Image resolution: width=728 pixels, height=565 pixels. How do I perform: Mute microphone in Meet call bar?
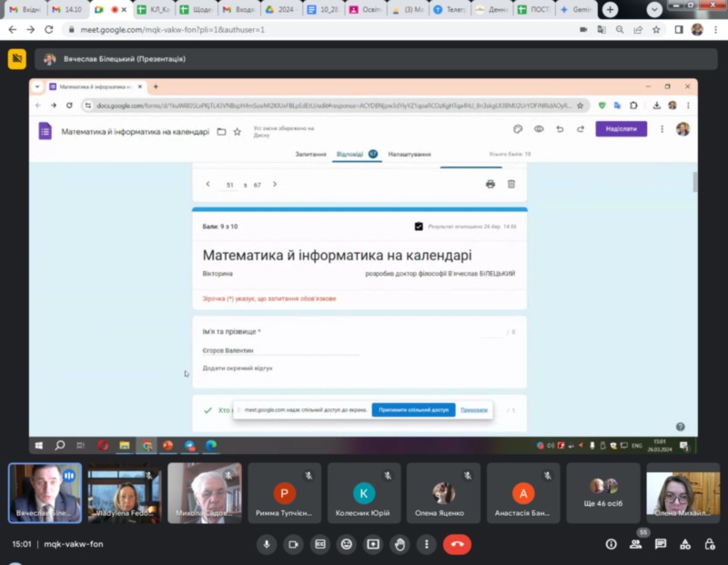click(x=267, y=544)
